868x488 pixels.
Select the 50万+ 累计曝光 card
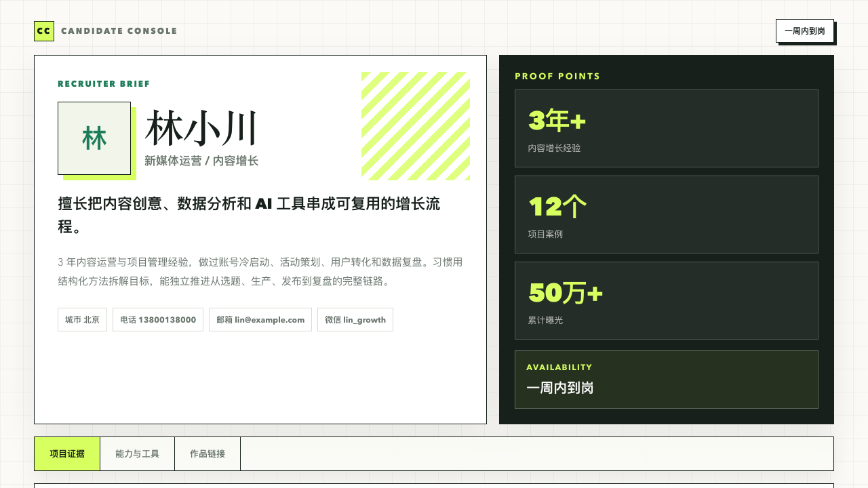[667, 300]
